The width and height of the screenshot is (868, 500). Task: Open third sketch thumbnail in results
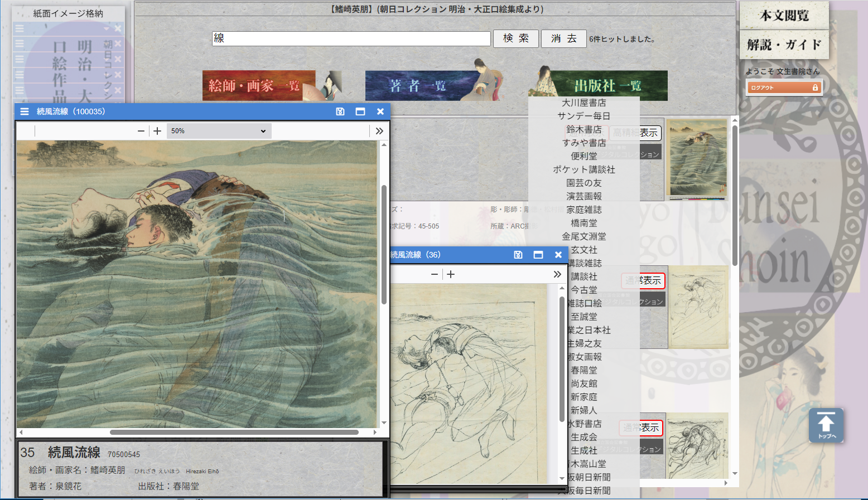click(x=698, y=446)
